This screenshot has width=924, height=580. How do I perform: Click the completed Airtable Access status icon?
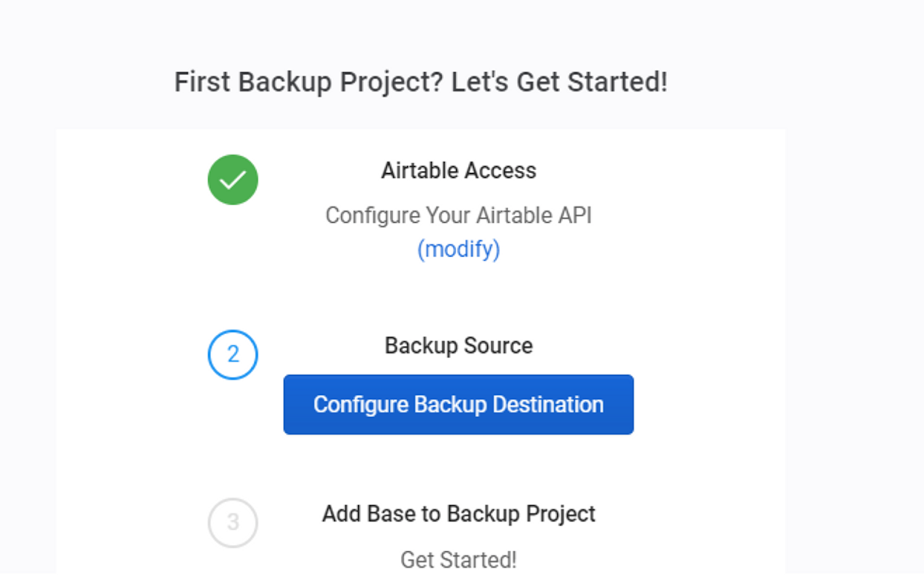pyautogui.click(x=233, y=180)
